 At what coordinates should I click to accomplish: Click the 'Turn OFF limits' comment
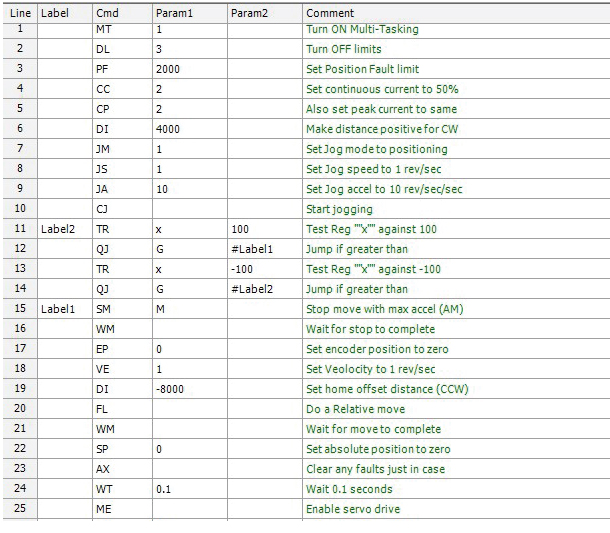tap(344, 49)
